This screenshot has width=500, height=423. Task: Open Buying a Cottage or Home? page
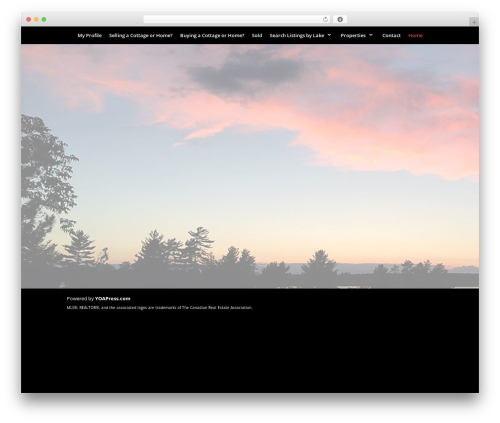coord(212,35)
